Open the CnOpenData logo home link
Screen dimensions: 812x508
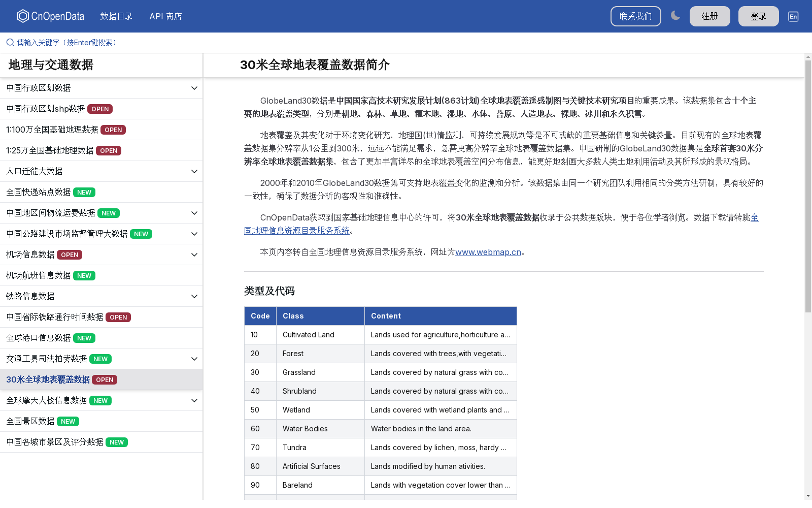pyautogui.click(x=50, y=16)
